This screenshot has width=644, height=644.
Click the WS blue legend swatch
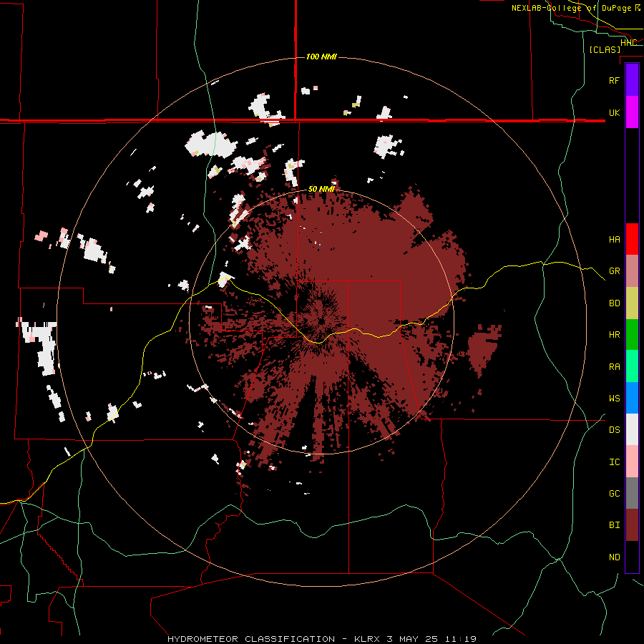click(632, 398)
